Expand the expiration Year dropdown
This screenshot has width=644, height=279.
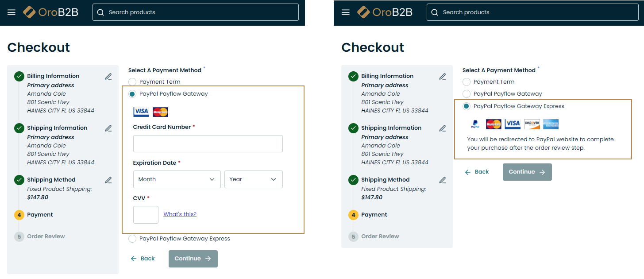[x=253, y=179]
